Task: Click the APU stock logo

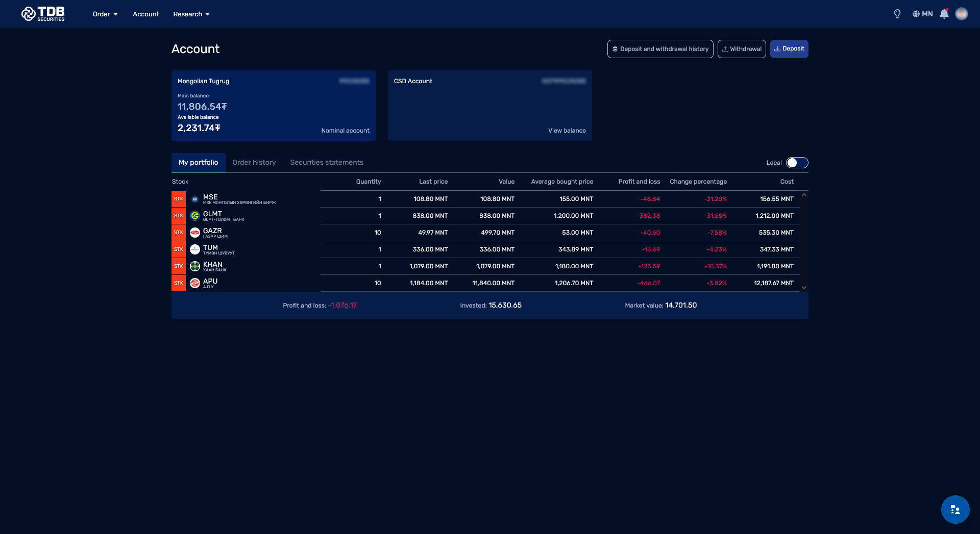Action: (195, 283)
